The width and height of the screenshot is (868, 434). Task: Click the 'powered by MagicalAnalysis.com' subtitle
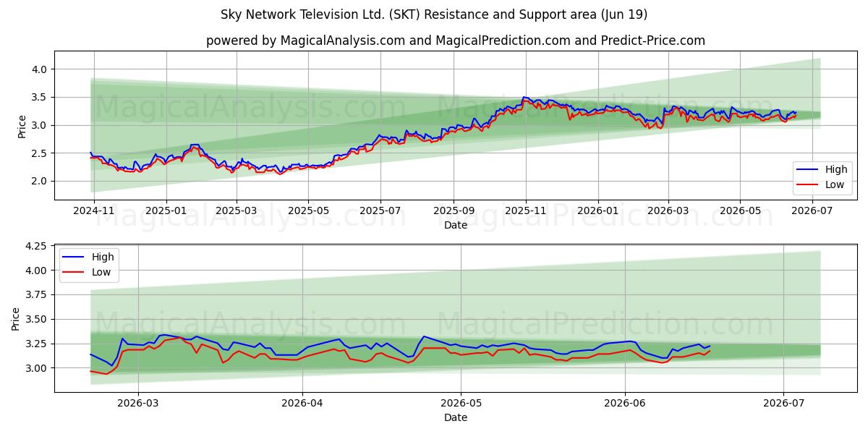pyautogui.click(x=456, y=41)
